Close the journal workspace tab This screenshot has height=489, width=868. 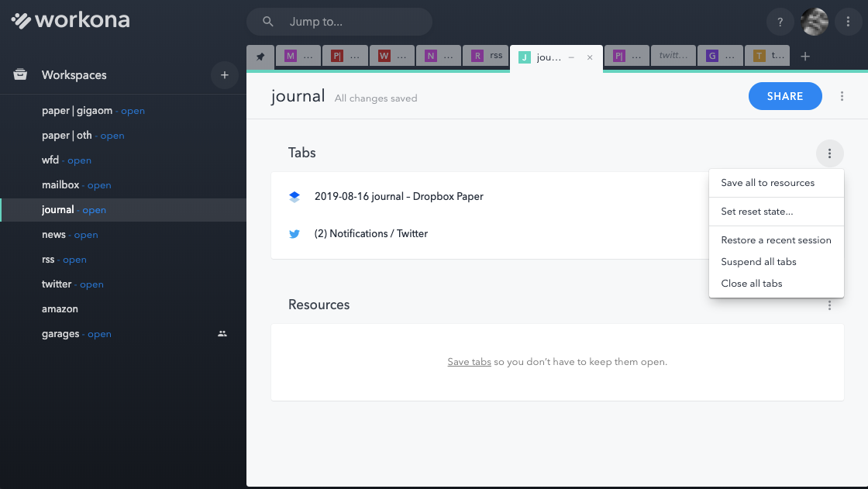(x=590, y=57)
